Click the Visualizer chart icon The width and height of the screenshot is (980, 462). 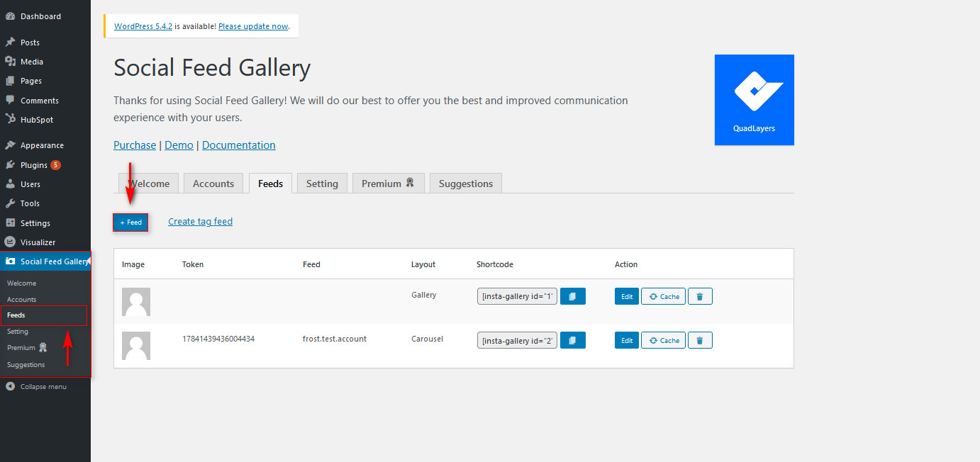(x=10, y=242)
